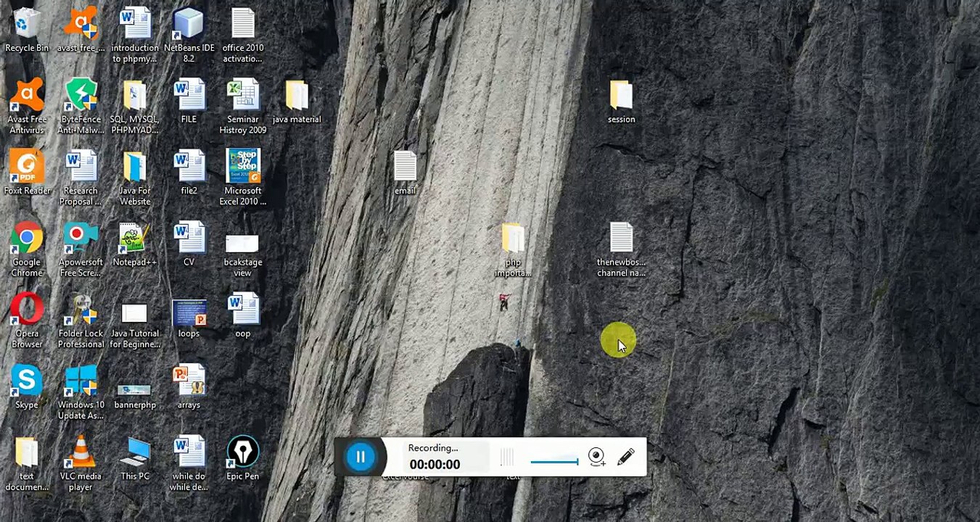Select the Notepad++ desktop icon

(x=134, y=244)
